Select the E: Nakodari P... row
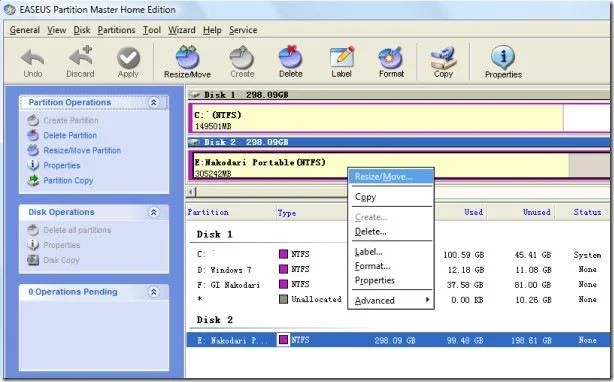614x382 pixels. 398,340
